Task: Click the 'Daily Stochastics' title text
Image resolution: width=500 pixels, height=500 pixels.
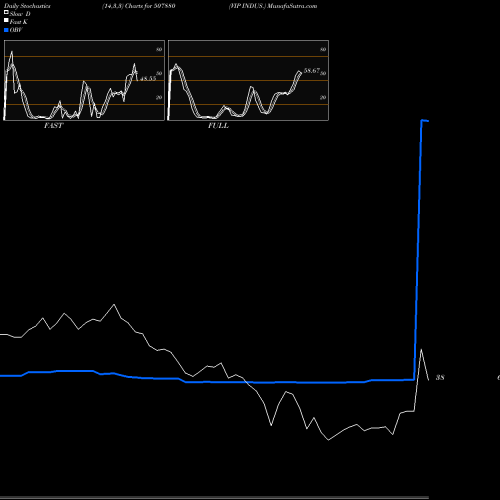Action: (27, 6)
